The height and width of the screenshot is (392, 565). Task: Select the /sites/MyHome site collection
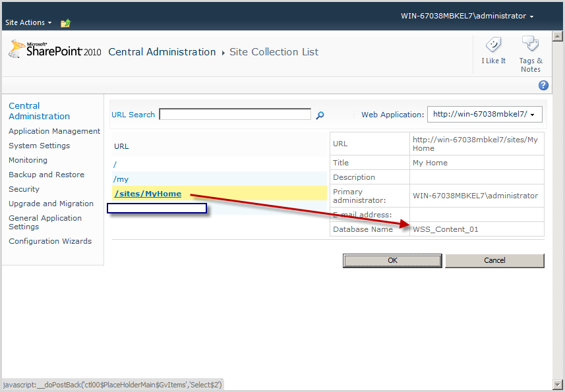(x=148, y=194)
